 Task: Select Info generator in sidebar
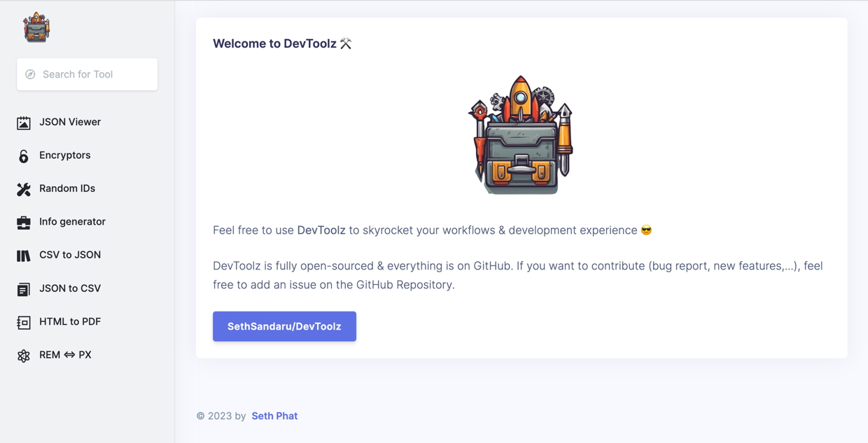point(72,222)
